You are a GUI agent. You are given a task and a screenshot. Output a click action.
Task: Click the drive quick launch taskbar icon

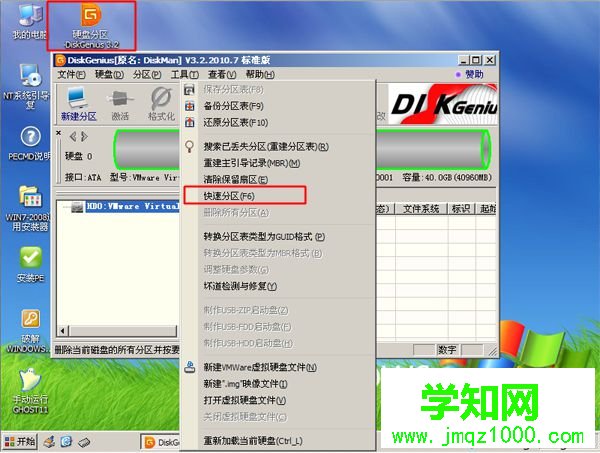click(x=84, y=442)
